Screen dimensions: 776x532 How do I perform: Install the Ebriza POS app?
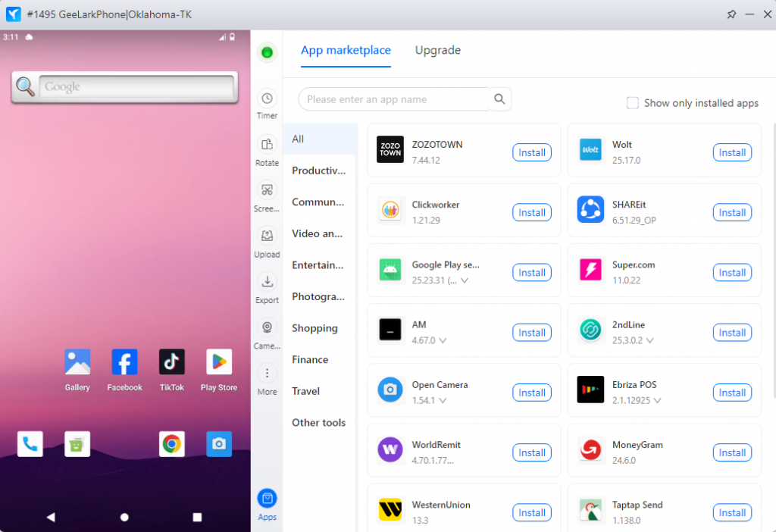point(732,393)
